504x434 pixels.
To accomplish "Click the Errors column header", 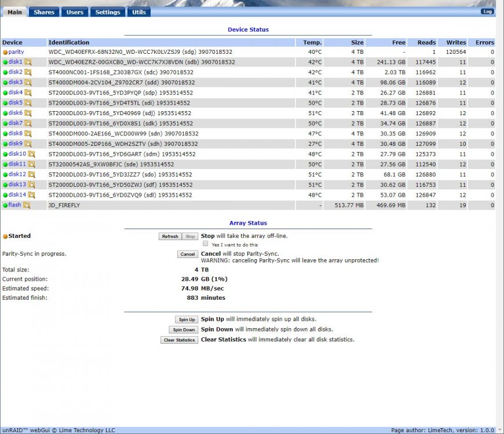I will [x=481, y=42].
